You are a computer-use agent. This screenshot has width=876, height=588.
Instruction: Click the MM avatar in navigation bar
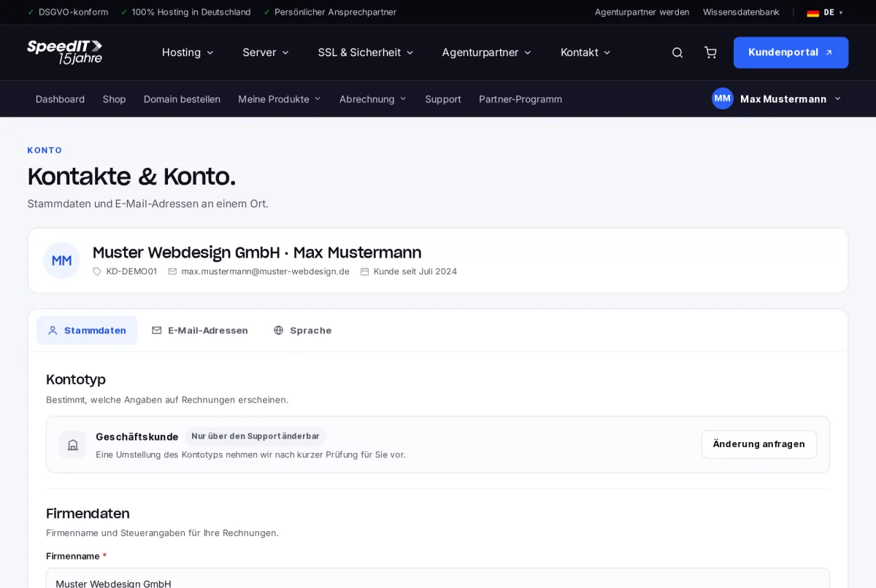click(x=723, y=98)
